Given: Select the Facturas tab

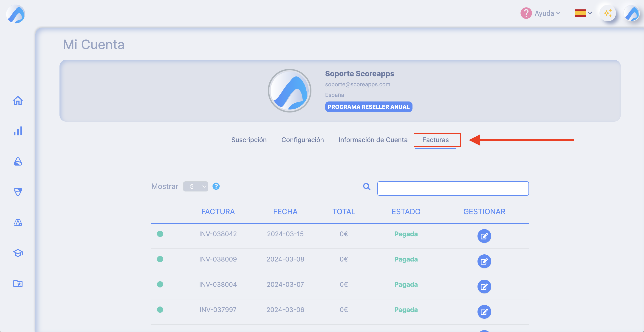Looking at the screenshot, I should [x=435, y=140].
